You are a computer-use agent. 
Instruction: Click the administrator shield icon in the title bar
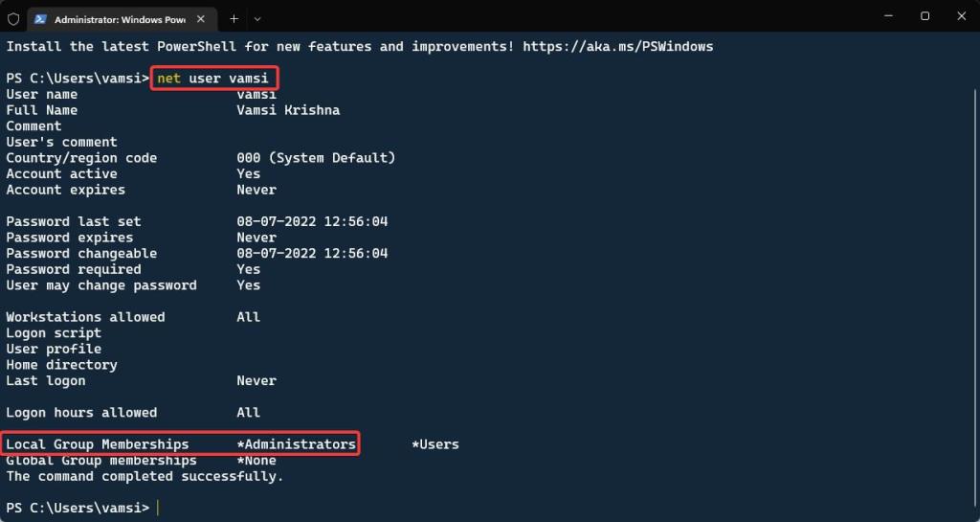13,19
